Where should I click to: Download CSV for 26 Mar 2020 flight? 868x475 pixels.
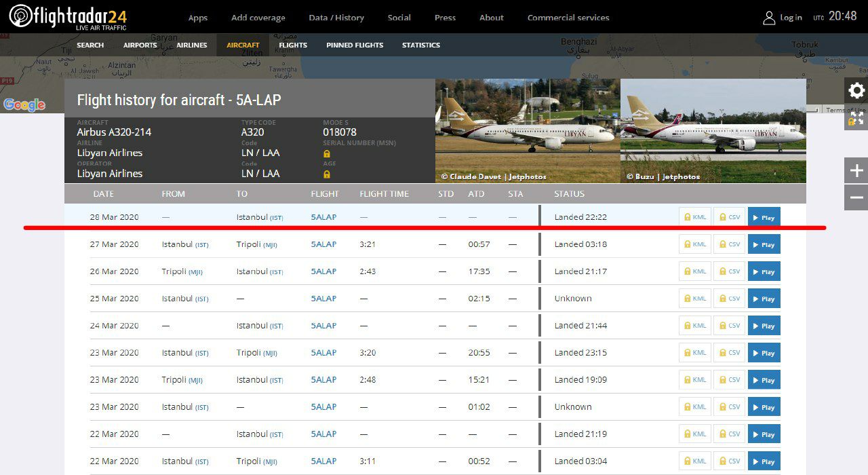coord(730,271)
